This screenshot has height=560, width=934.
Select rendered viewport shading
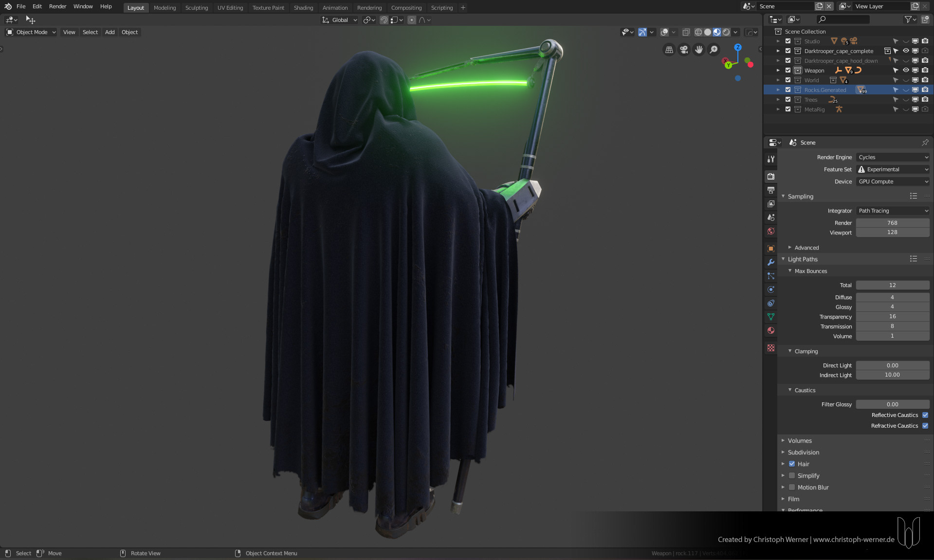point(726,32)
